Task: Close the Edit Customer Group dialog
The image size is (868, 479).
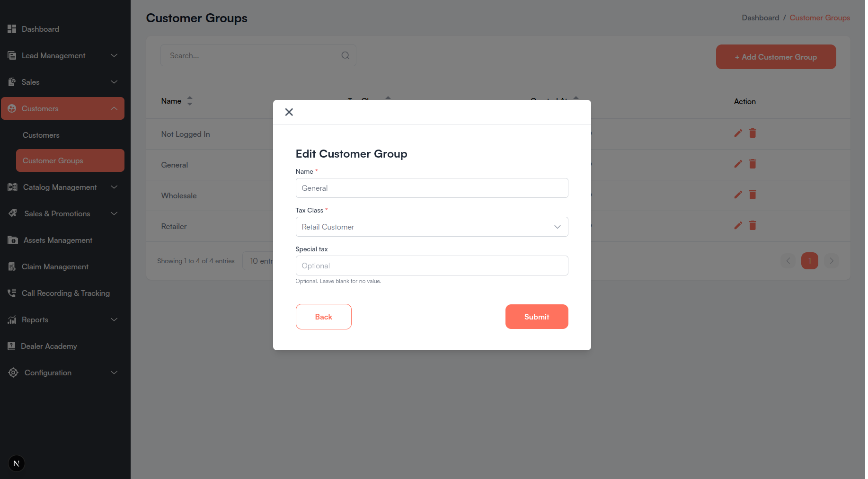Action: pyautogui.click(x=289, y=112)
